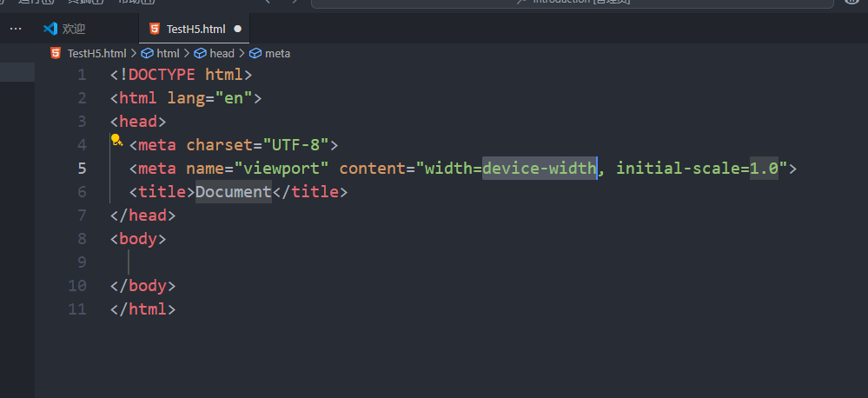
Task: Expand the meta breadcrumb segment
Action: click(269, 53)
